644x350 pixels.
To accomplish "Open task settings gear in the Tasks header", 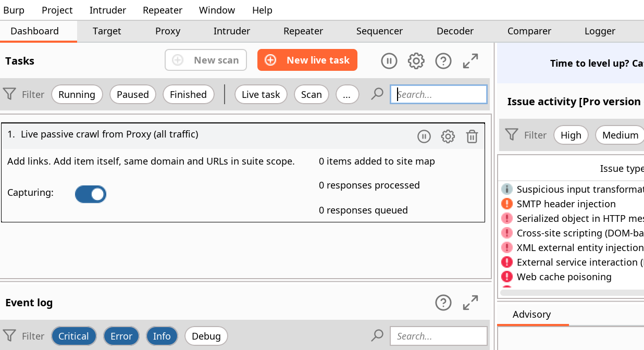I will (x=416, y=61).
